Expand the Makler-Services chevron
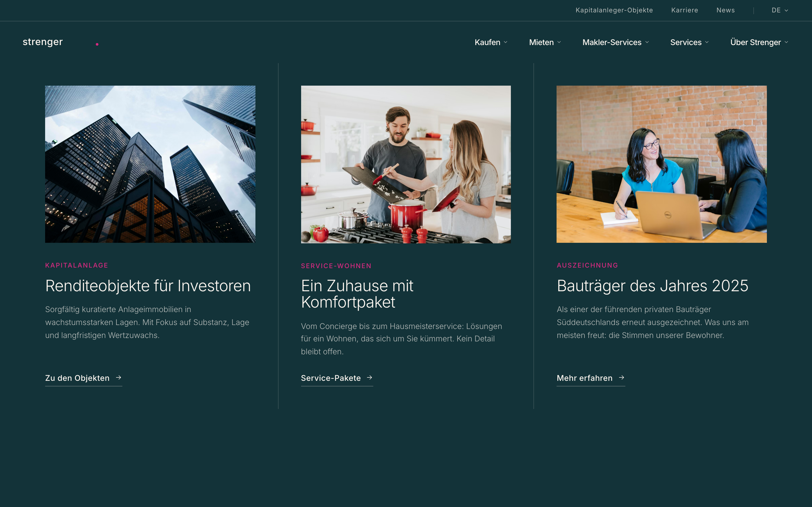812x507 pixels. click(x=647, y=42)
